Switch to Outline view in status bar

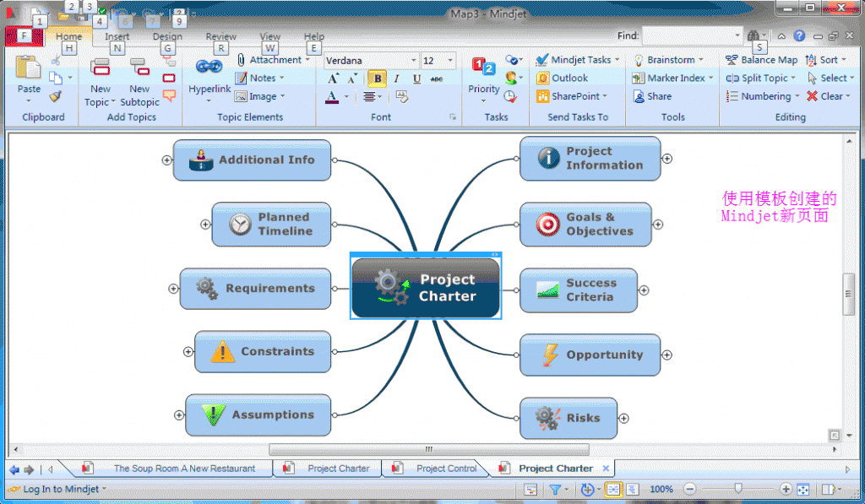[632, 489]
